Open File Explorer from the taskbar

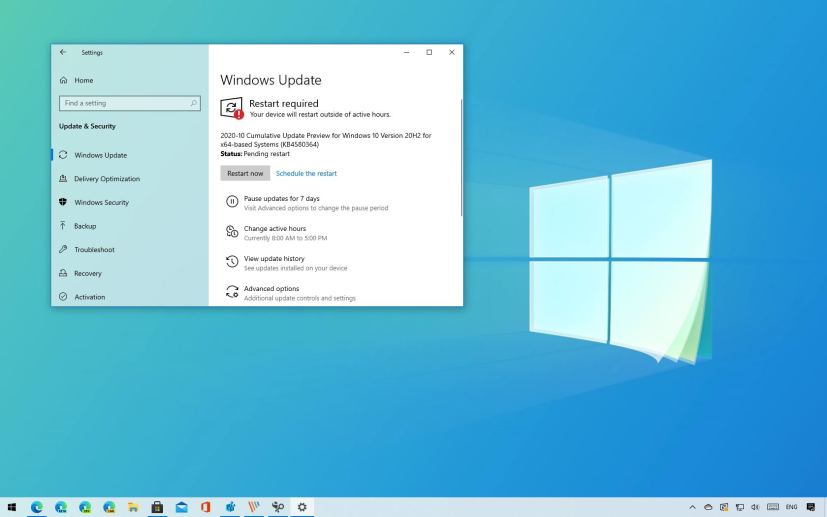(x=133, y=507)
